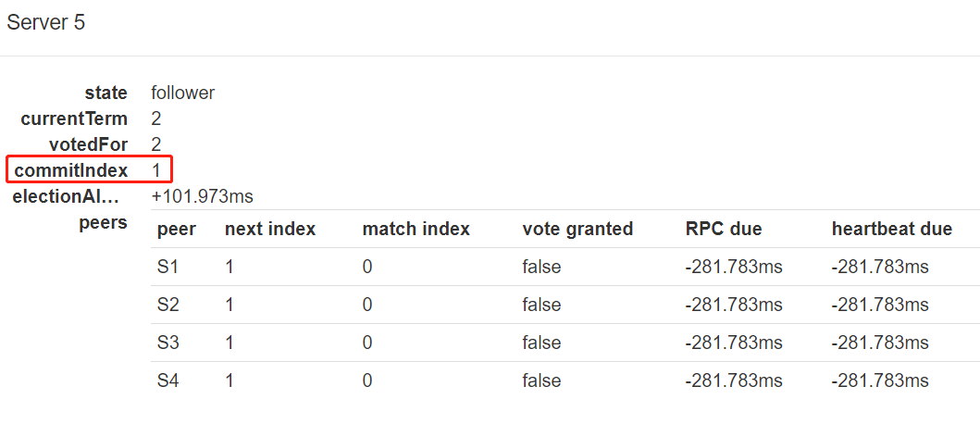Image resolution: width=980 pixels, height=424 pixels.
Task: Click the truncated electionAl… label
Action: pyautogui.click(x=66, y=196)
